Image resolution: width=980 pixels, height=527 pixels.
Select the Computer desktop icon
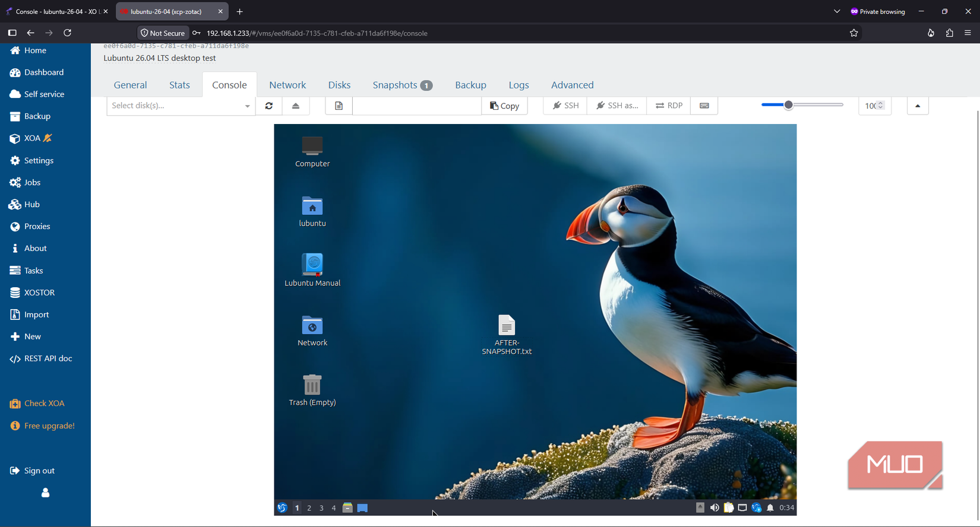(x=312, y=152)
